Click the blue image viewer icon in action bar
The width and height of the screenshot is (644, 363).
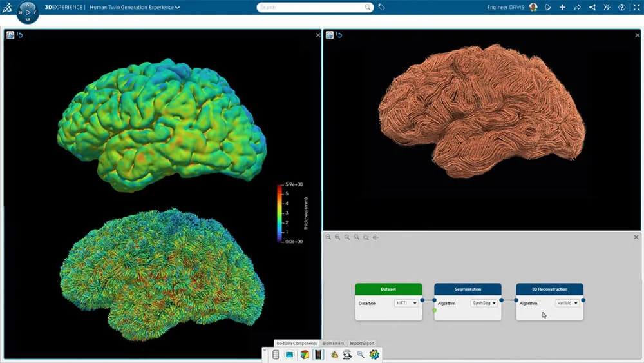pyautogui.click(x=290, y=355)
